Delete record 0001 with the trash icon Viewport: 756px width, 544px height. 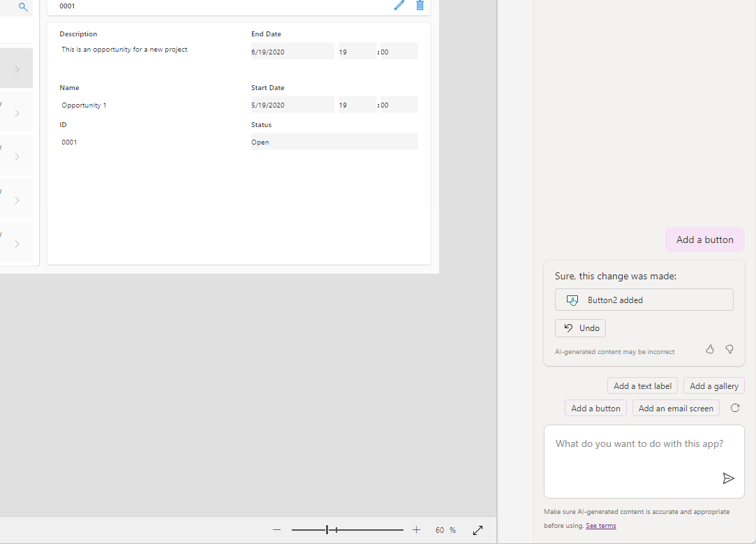point(419,6)
